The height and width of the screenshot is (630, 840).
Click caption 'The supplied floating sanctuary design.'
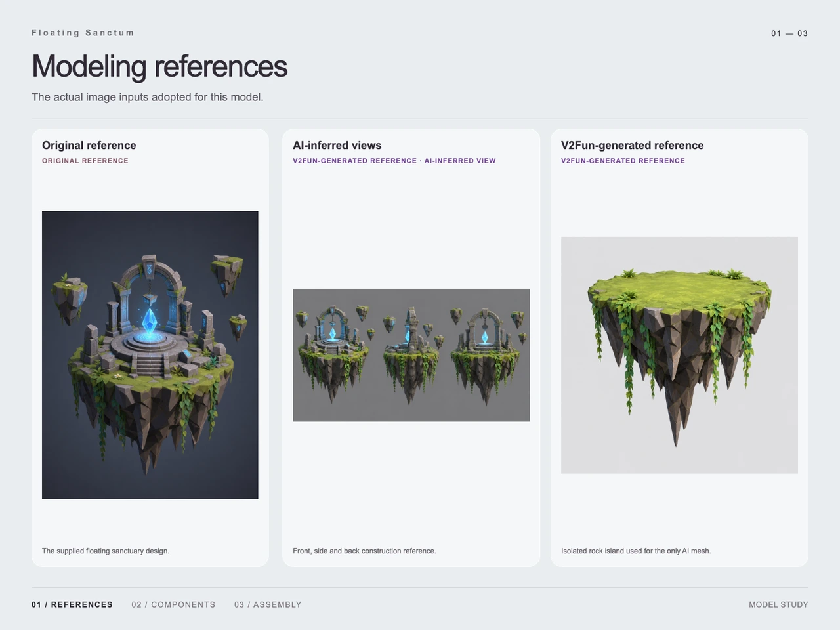106,551
